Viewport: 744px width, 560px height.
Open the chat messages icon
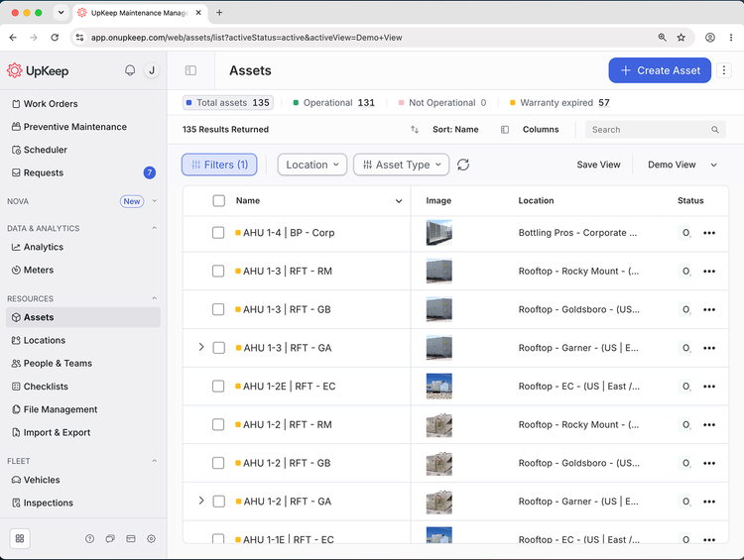(x=110, y=538)
